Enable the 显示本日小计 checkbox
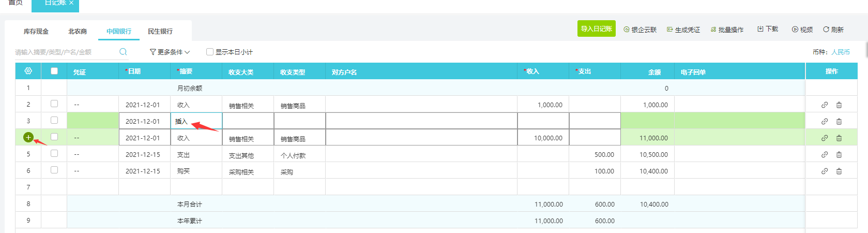Image resolution: width=868 pixels, height=233 pixels. point(210,52)
